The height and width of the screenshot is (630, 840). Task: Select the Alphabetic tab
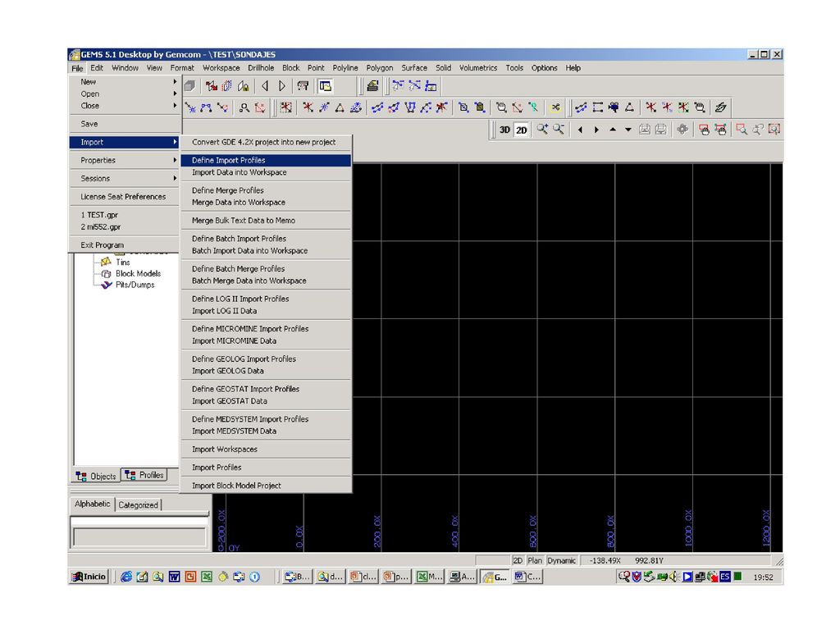(x=92, y=504)
